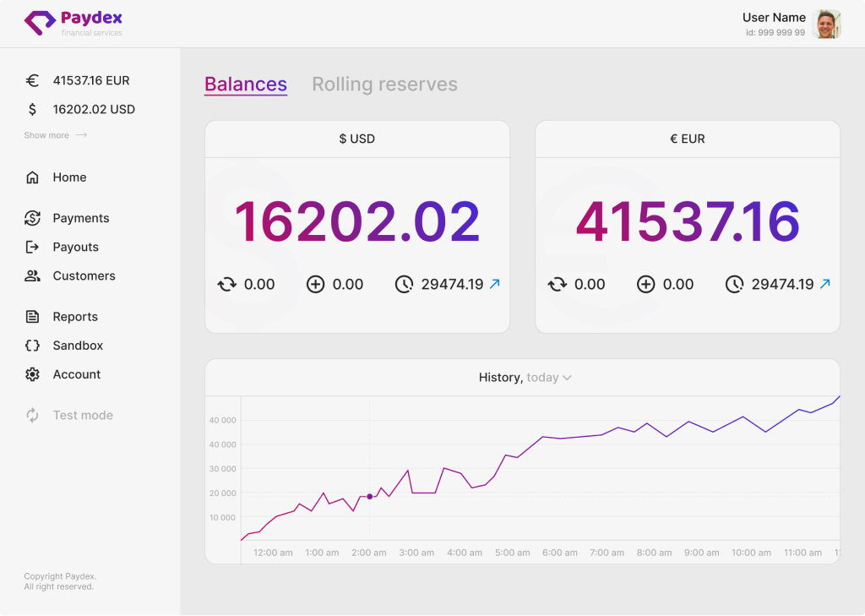Open the Account settings

point(77,374)
